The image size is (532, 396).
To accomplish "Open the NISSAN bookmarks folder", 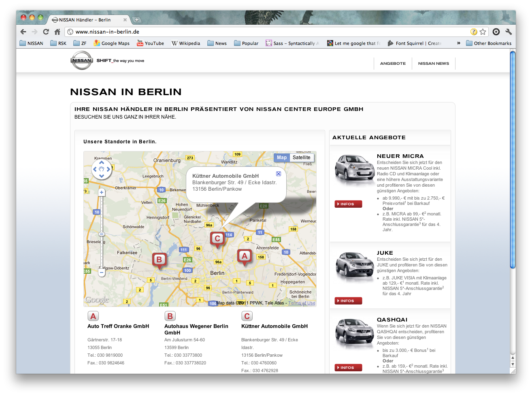I will (x=31, y=43).
